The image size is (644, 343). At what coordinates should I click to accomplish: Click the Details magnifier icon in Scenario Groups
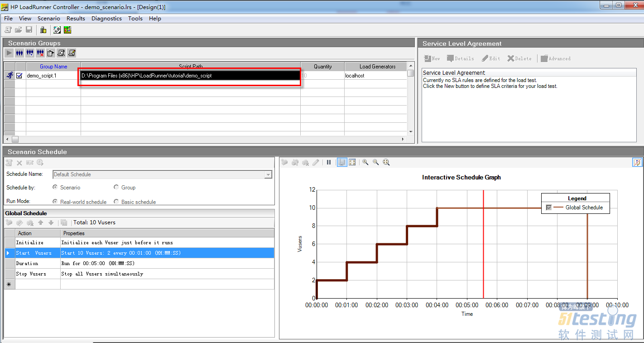[x=61, y=53]
